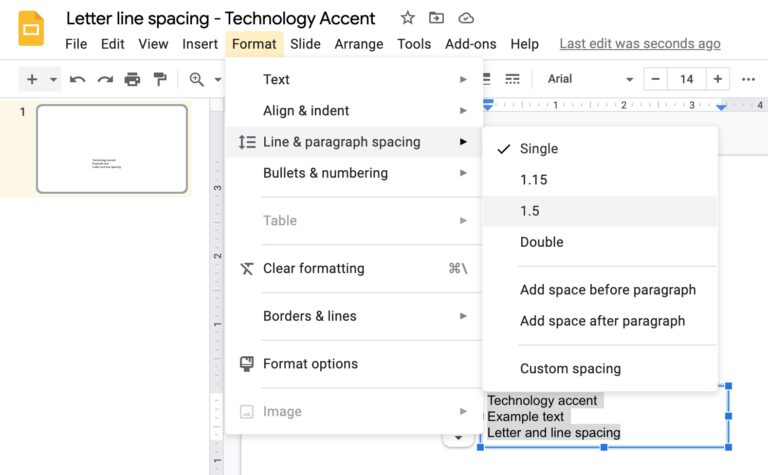Expand the new slide layout dropdown arrow
Screen dimensions: 768x475
coord(53,79)
